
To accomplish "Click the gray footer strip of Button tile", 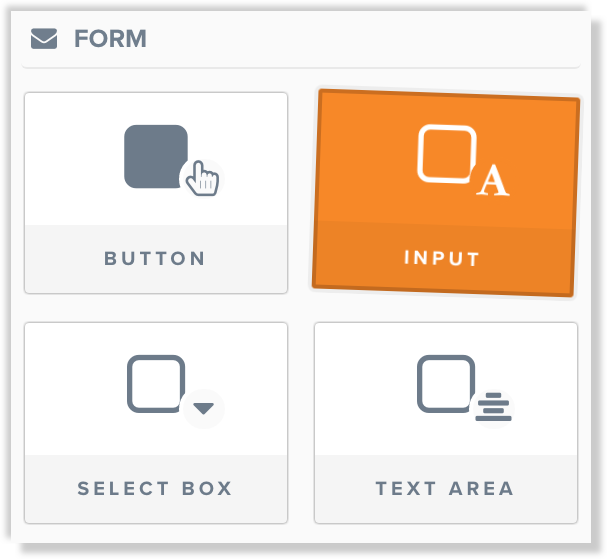I will [x=156, y=259].
